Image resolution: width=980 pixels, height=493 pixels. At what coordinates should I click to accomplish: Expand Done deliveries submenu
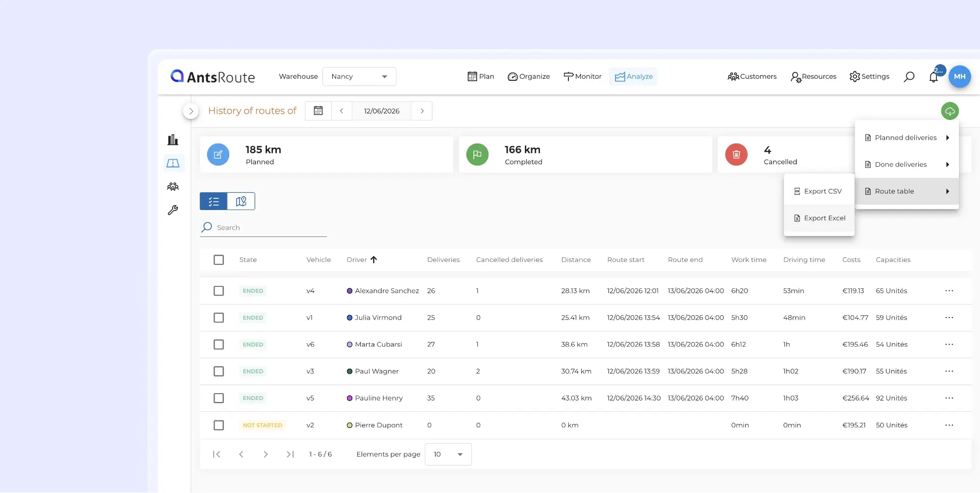click(x=907, y=164)
